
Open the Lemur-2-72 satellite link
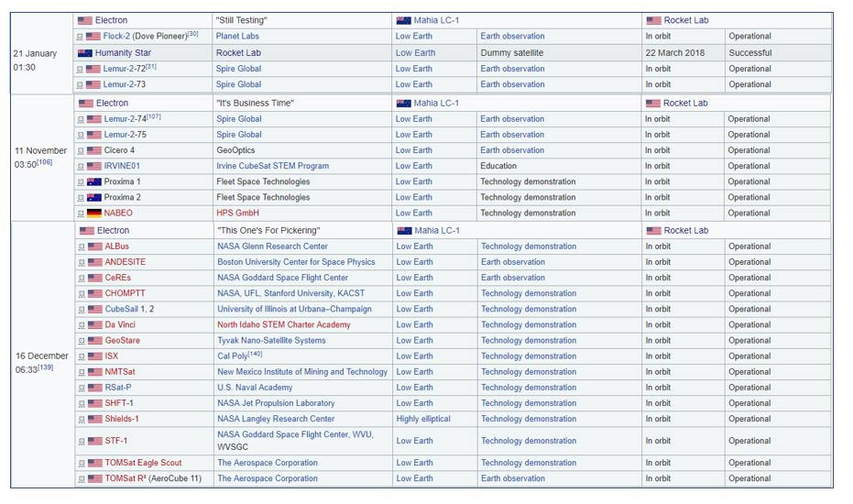125,69
